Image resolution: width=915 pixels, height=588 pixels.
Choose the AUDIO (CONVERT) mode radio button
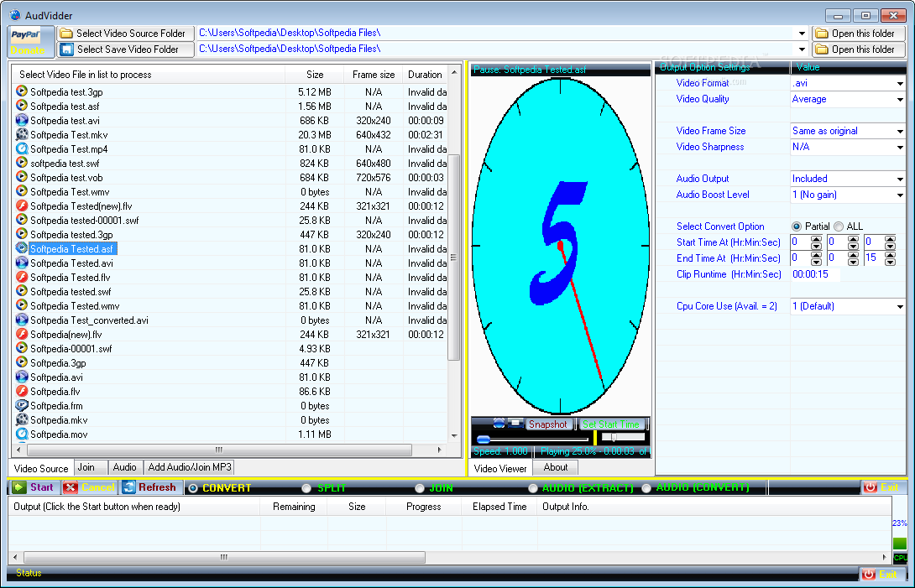[646, 487]
